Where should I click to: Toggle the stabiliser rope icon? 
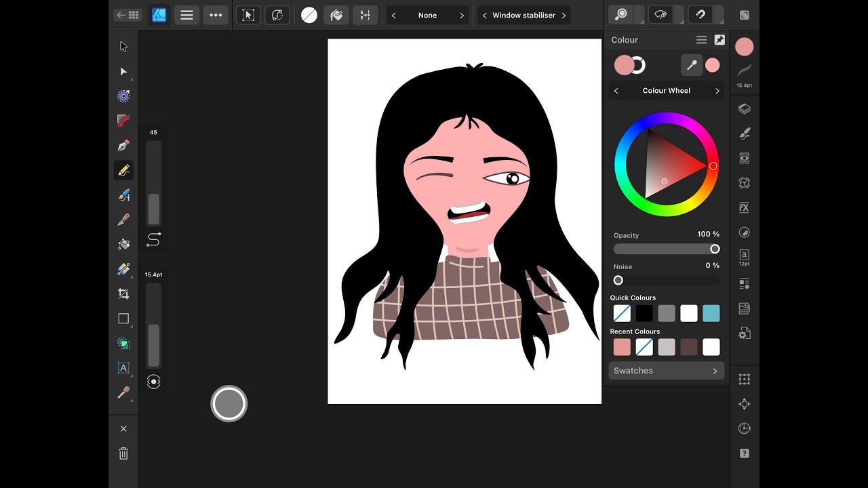point(154,240)
